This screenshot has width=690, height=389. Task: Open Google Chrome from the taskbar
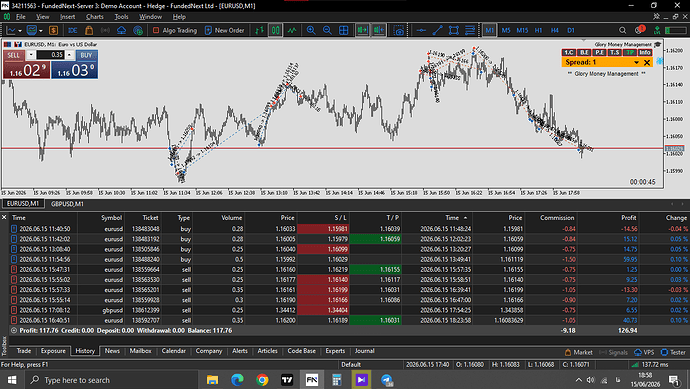[x=262, y=380]
